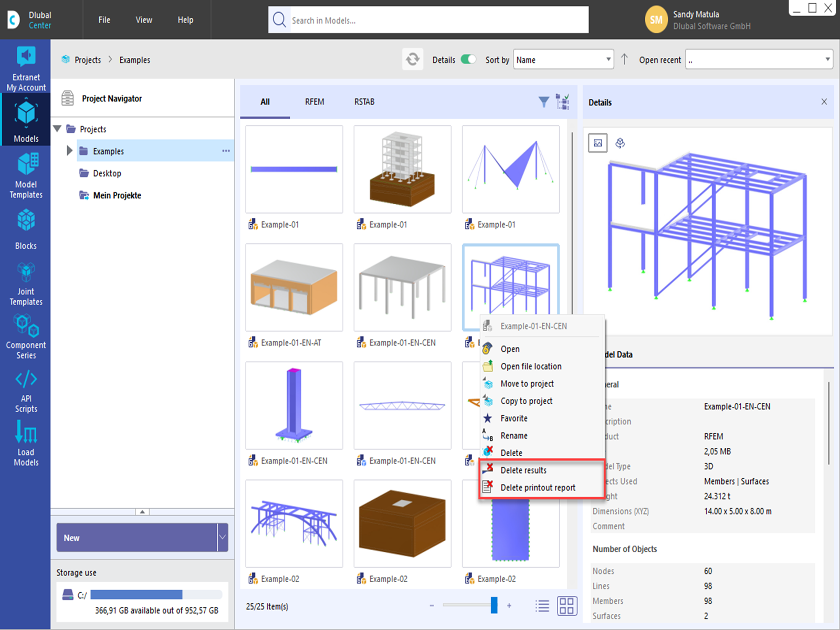Expand the Examples folder node
This screenshot has height=630, width=840.
(69, 151)
